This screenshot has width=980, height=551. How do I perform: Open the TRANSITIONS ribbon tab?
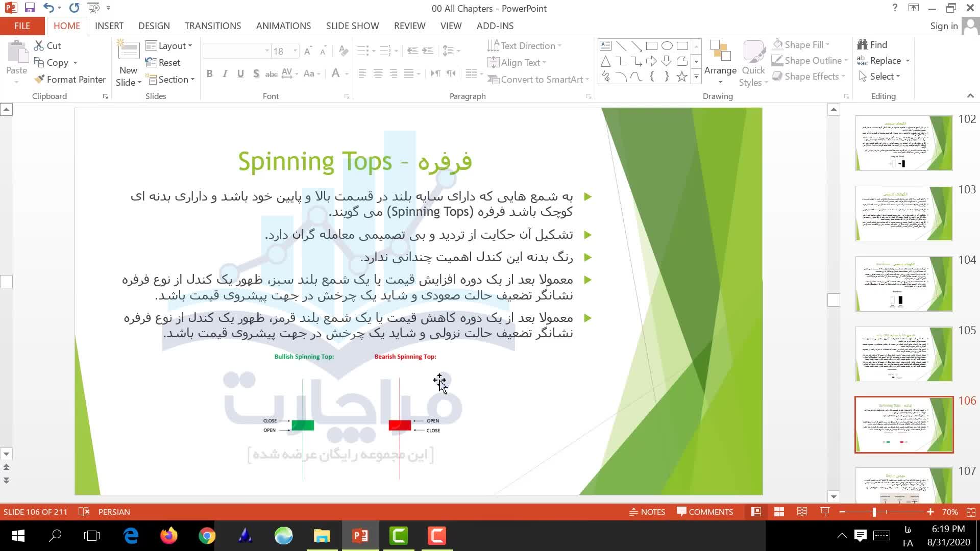[212, 26]
